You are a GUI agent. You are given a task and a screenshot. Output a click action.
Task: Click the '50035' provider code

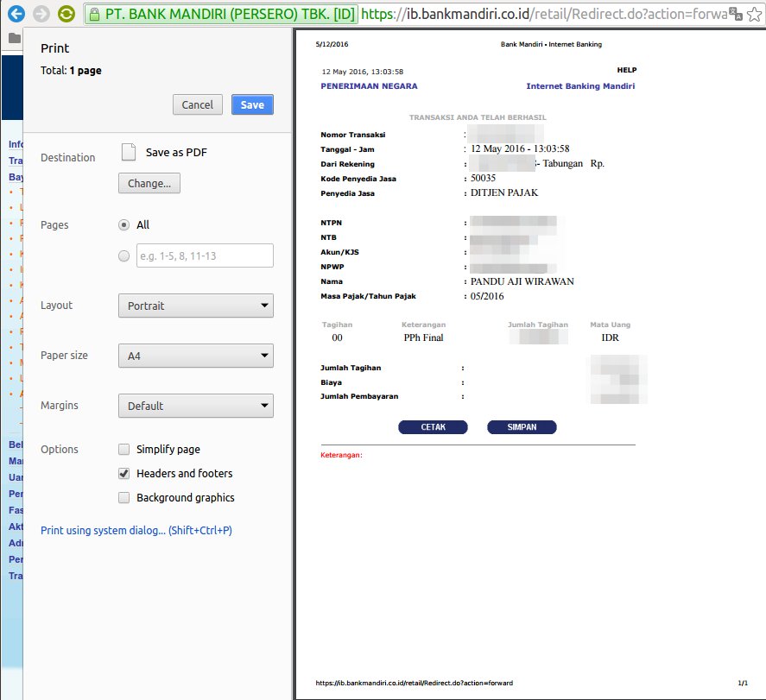483,178
